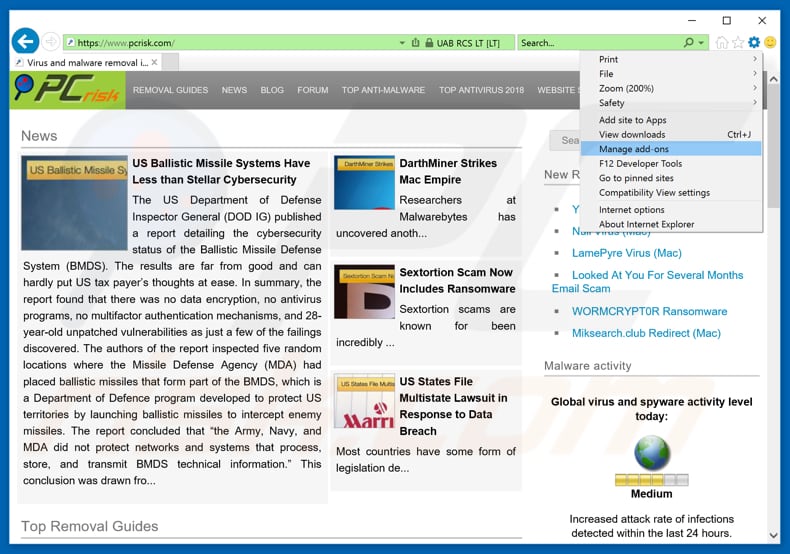Open Sextortion Scam Now Includes Ransomware article

(457, 281)
